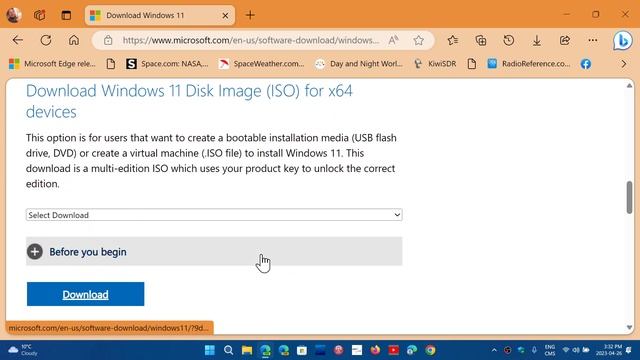Open the Bing sidebar button
The height and width of the screenshot is (360, 640).
click(622, 40)
